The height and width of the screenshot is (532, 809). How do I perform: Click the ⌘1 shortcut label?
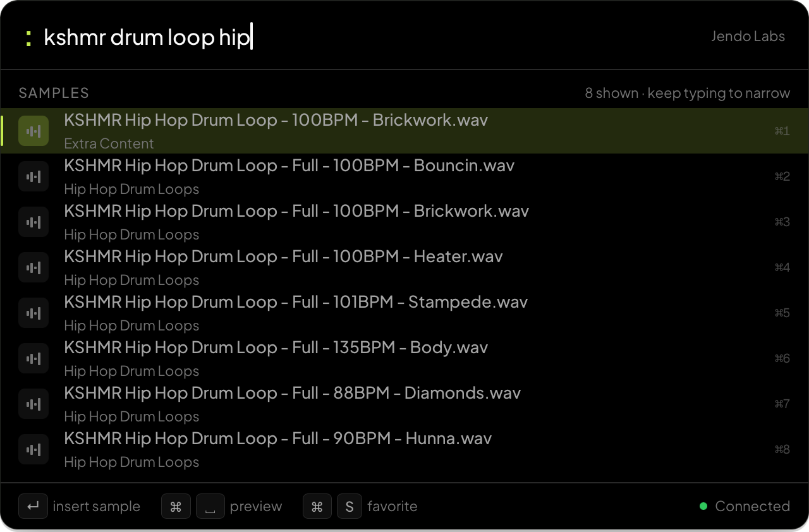782,131
